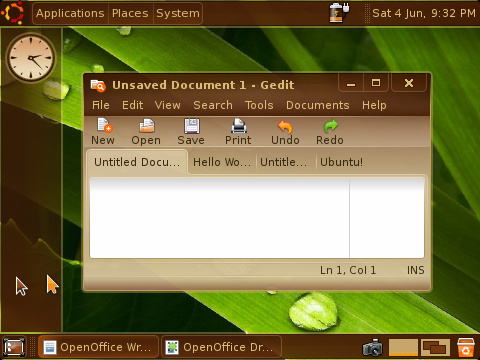
Task: Click the camera screenshot icon
Action: click(373, 347)
